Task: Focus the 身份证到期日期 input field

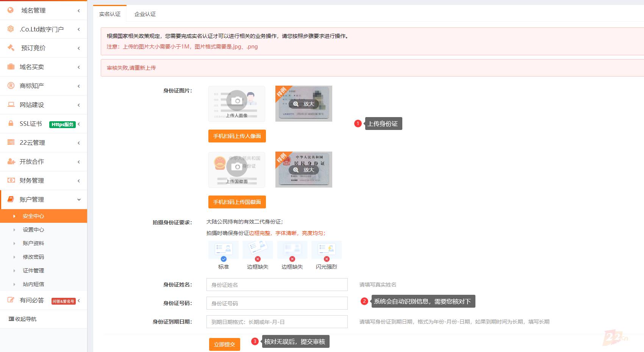Action: pyautogui.click(x=277, y=322)
